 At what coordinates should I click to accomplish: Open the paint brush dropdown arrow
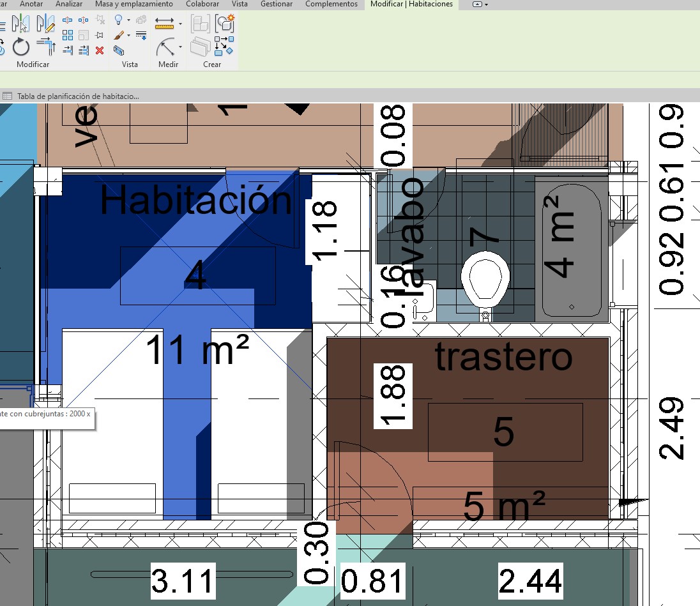128,36
